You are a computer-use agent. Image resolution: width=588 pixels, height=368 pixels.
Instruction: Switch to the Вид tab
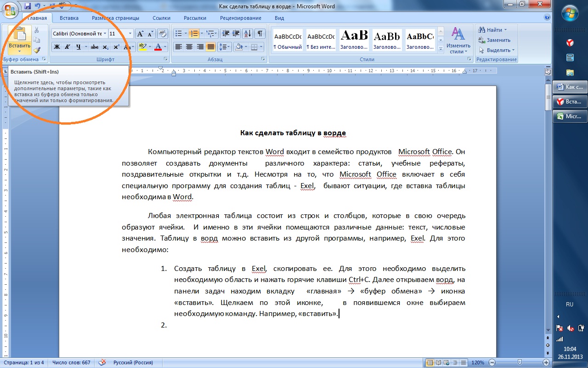point(279,18)
